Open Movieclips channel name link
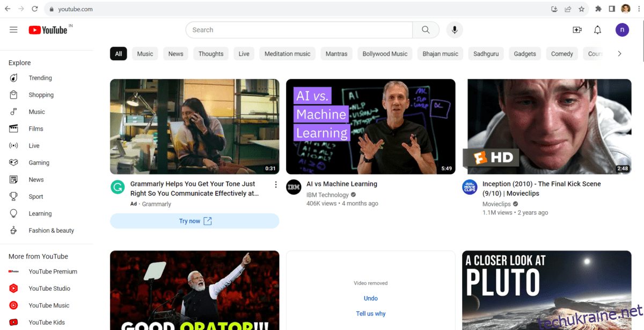The height and width of the screenshot is (330, 644). point(496,204)
